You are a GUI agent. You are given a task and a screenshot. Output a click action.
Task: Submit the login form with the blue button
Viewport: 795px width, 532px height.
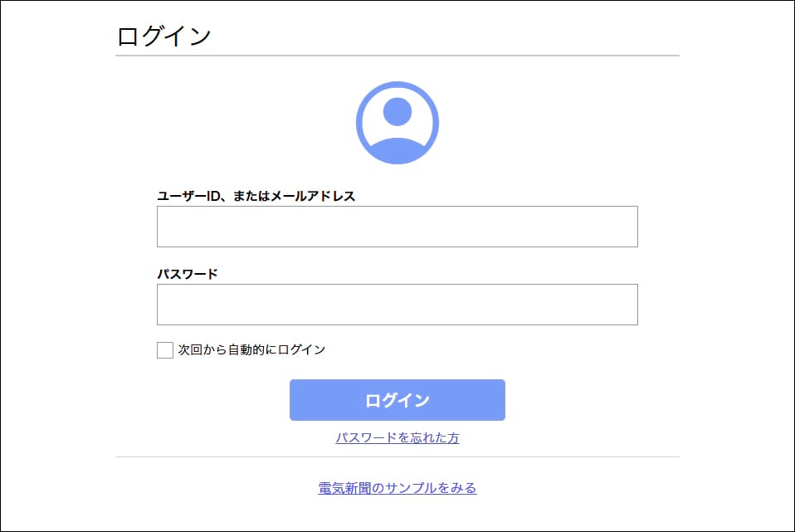click(x=397, y=399)
